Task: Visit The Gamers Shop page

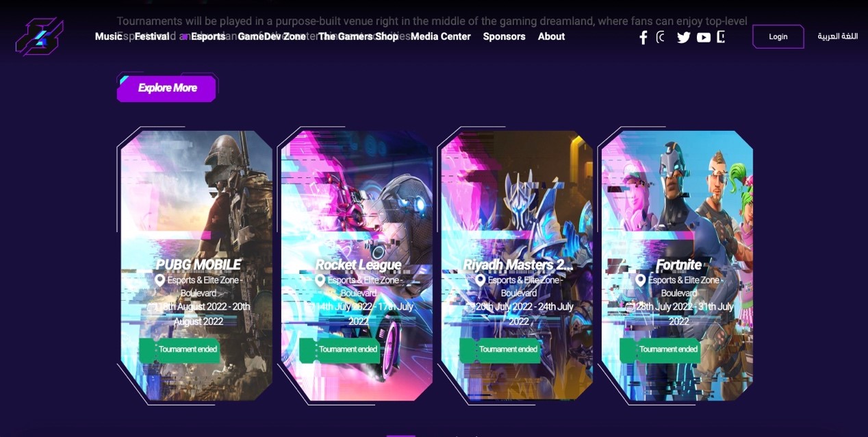Action: click(x=358, y=36)
